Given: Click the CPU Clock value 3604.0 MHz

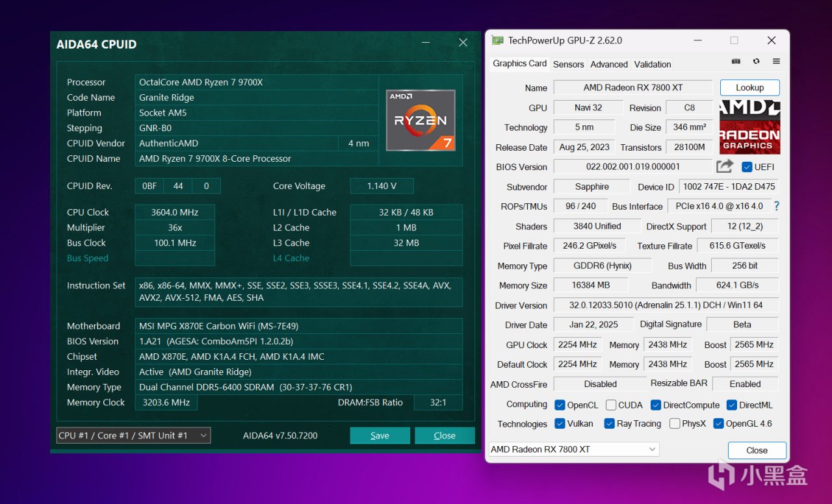Looking at the screenshot, I should 175,212.
